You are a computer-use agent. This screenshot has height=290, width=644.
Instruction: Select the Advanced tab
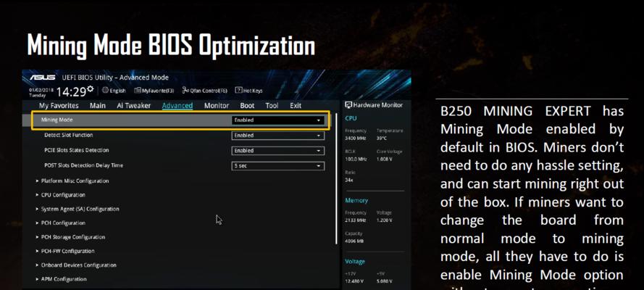(x=177, y=106)
